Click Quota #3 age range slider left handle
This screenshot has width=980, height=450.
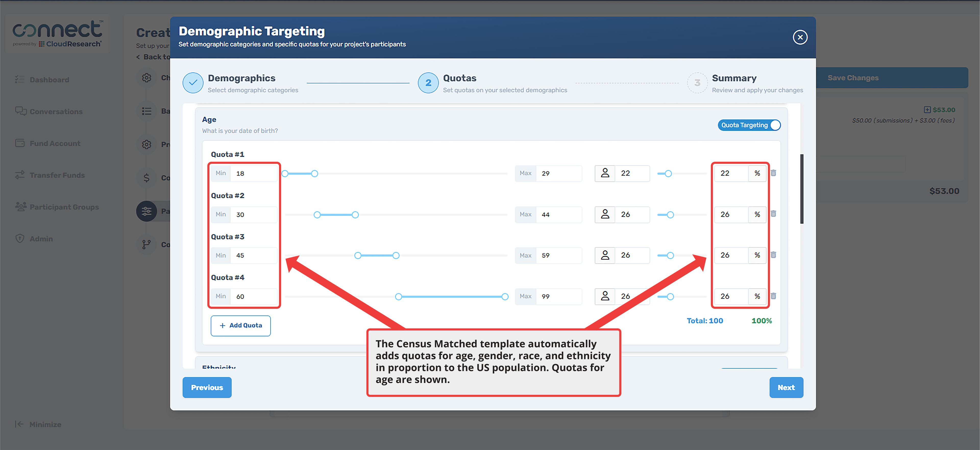click(x=358, y=256)
